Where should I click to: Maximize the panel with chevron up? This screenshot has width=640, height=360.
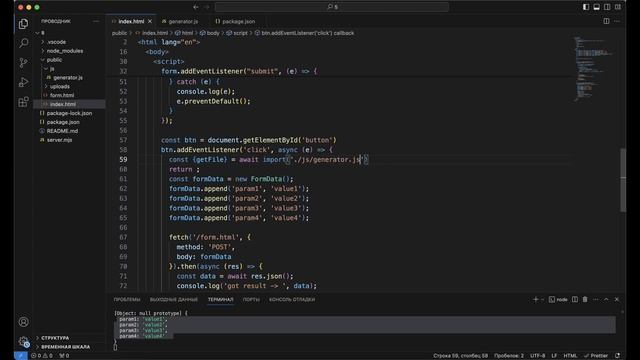tap(606, 300)
